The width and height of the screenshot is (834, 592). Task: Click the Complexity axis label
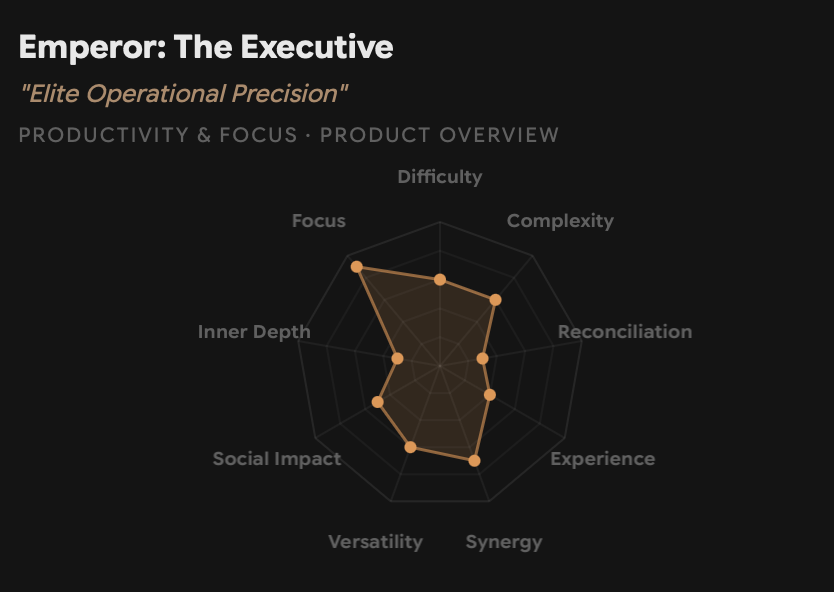pyautogui.click(x=560, y=221)
